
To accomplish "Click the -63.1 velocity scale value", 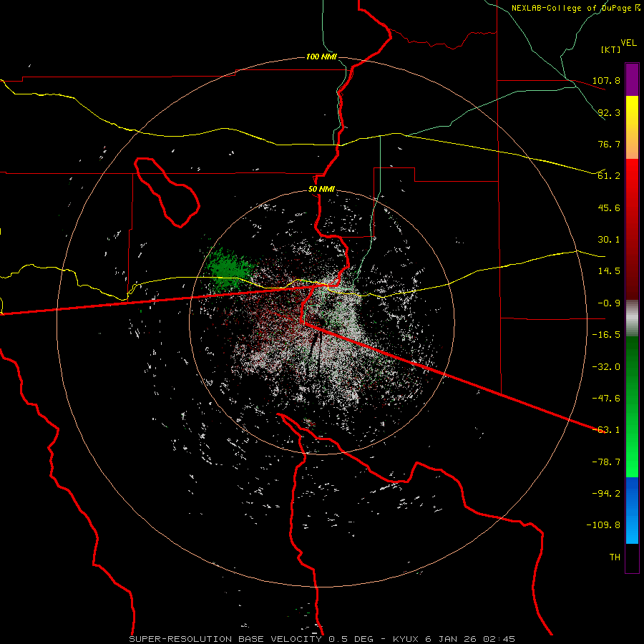I will click(x=606, y=430).
